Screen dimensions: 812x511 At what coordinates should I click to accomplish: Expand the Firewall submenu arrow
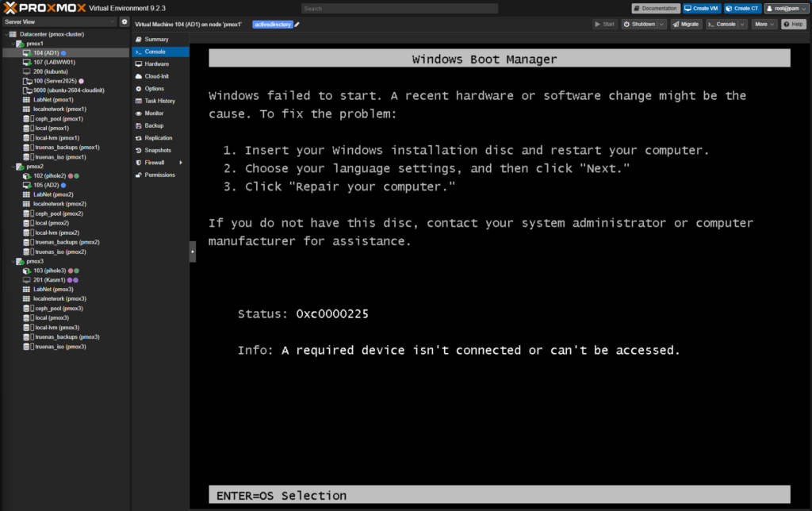[181, 163]
